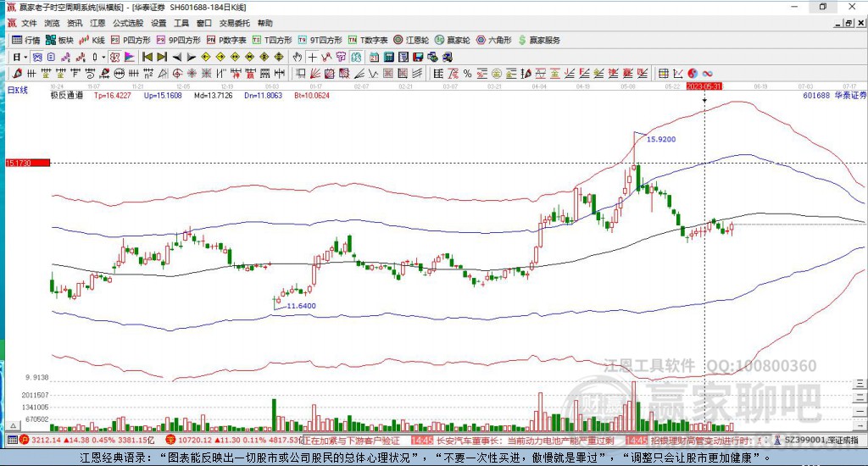Open the 浏览 menu

pyautogui.click(x=52, y=23)
